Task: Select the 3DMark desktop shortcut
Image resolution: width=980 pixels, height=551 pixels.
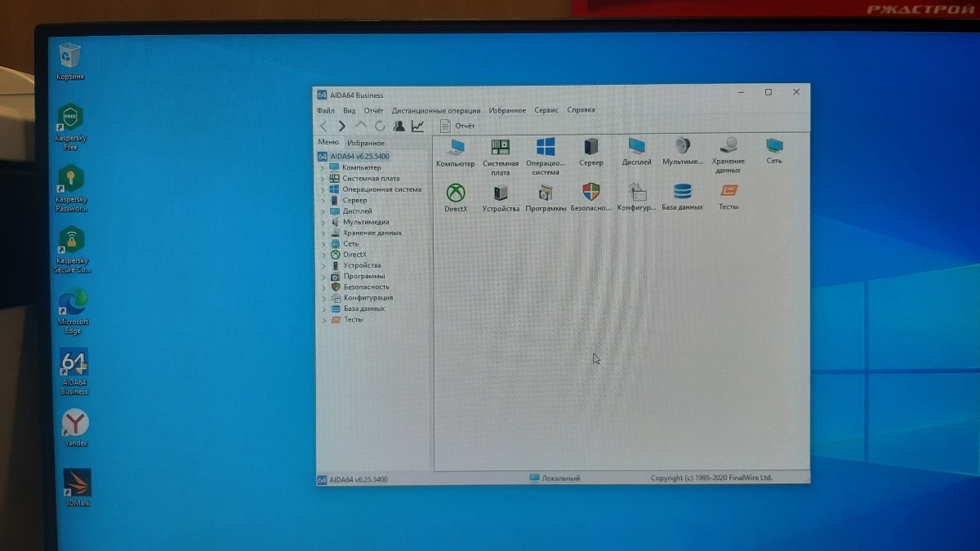Action: click(x=78, y=485)
